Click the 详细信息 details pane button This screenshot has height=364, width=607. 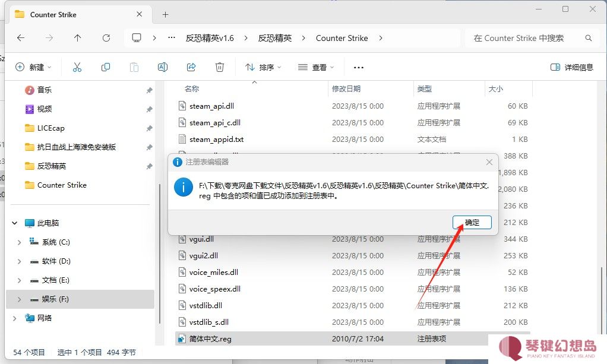click(x=572, y=67)
